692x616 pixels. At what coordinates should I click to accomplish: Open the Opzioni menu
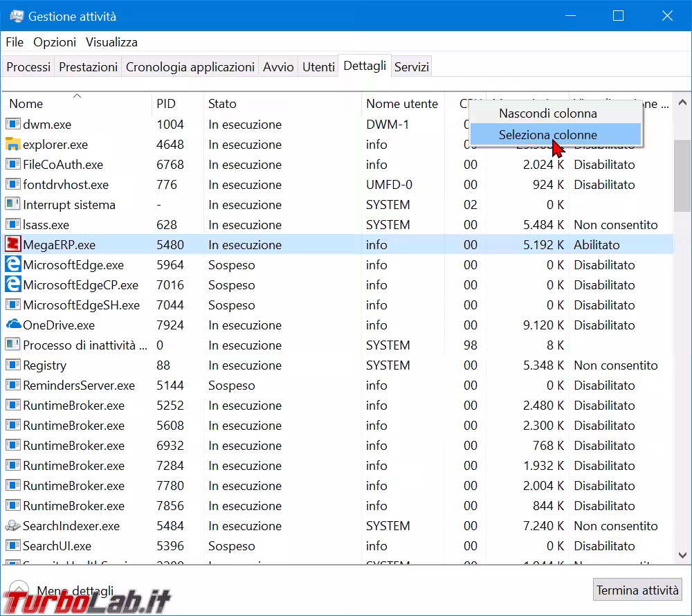[55, 42]
